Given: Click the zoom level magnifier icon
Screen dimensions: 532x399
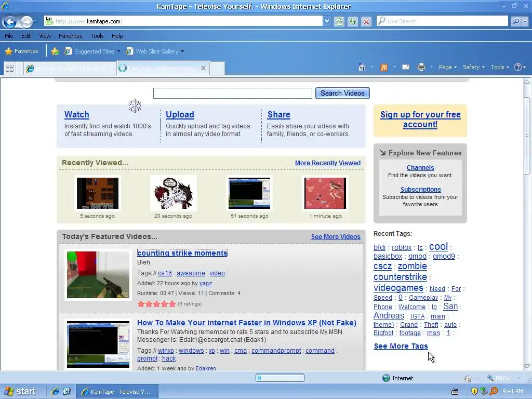Looking at the screenshot, I should point(490,378).
